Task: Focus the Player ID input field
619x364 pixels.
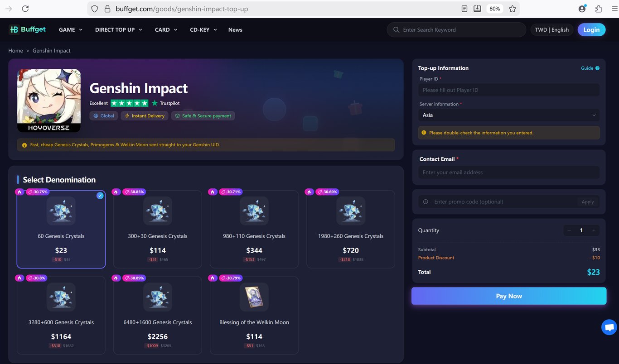Action: click(x=509, y=90)
